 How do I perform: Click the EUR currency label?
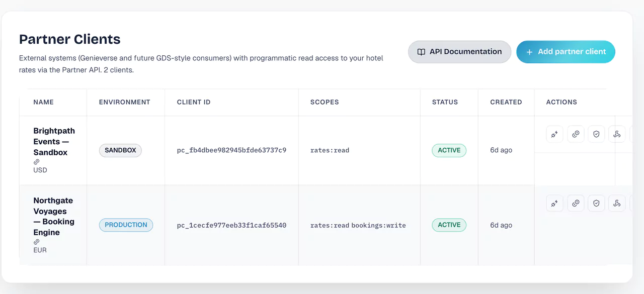click(x=40, y=250)
